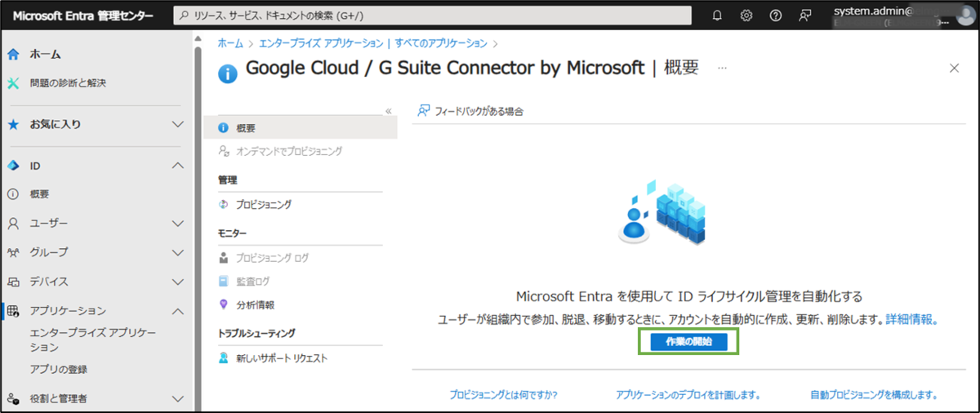Open 自動プロビジョニングを構成します link

click(x=873, y=395)
